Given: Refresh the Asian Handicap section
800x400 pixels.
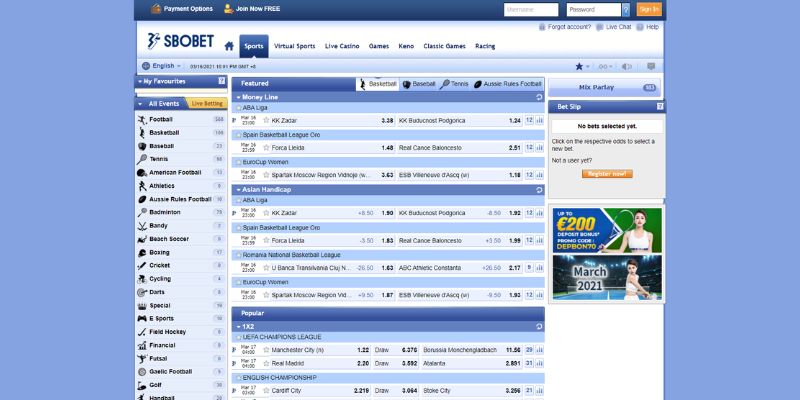Looking at the screenshot, I should click(x=539, y=190).
